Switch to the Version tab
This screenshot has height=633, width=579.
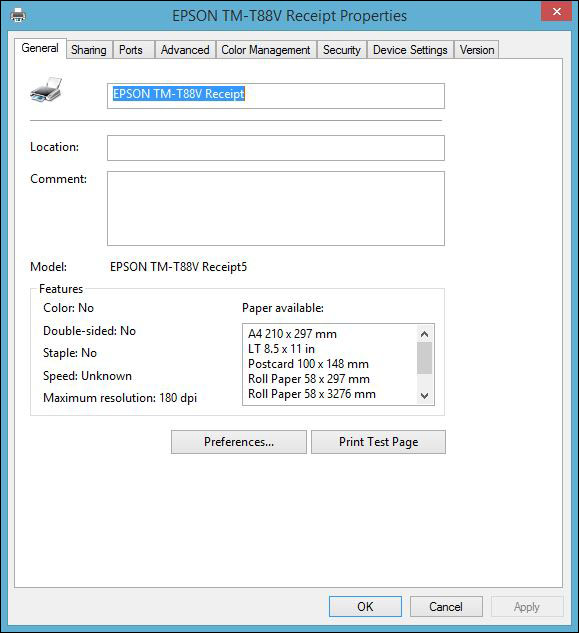pos(477,50)
